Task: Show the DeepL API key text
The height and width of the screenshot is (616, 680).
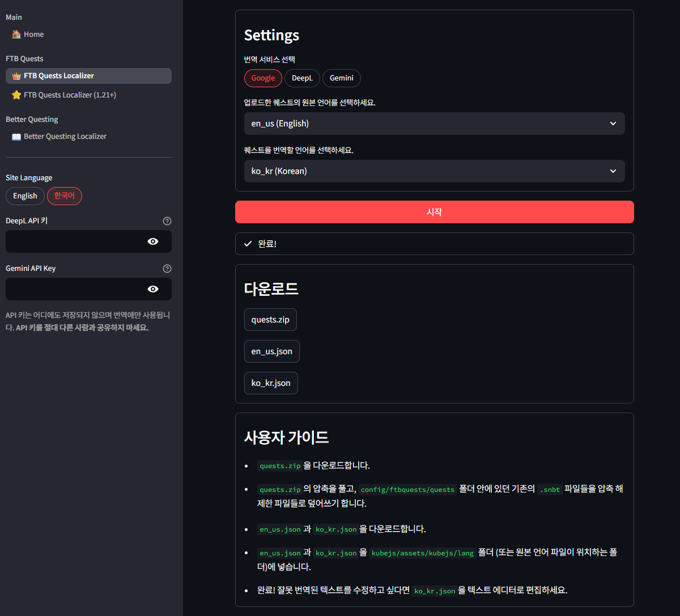Action: (153, 241)
